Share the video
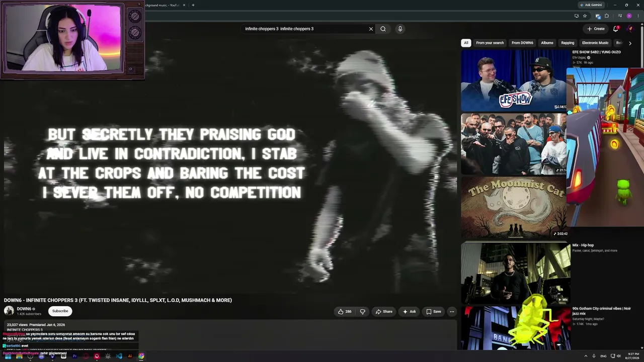This screenshot has width=644, height=362. 384,312
